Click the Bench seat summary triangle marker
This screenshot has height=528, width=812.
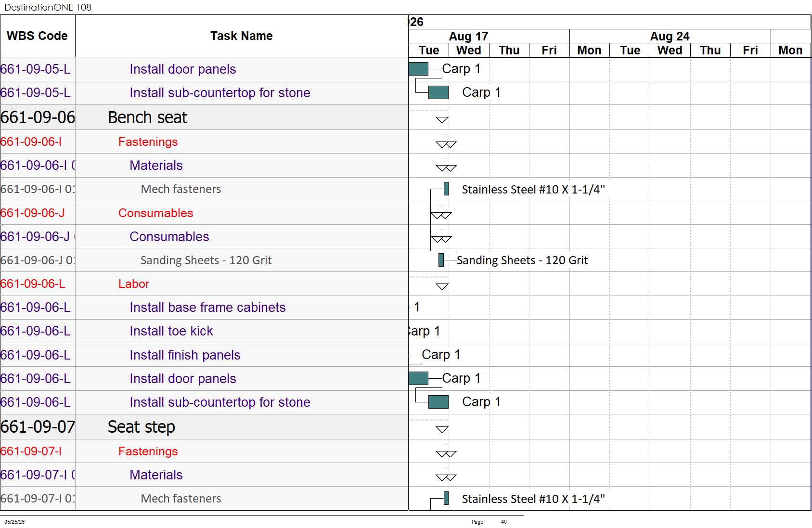[442, 120]
